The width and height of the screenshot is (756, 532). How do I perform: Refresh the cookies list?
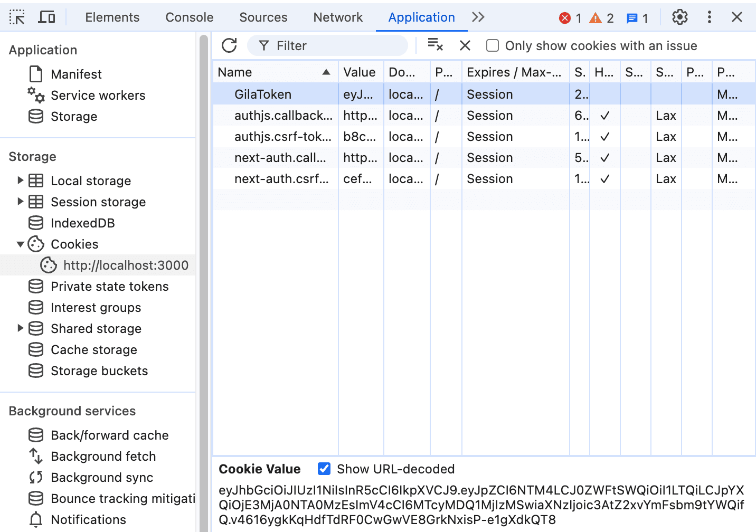click(229, 46)
